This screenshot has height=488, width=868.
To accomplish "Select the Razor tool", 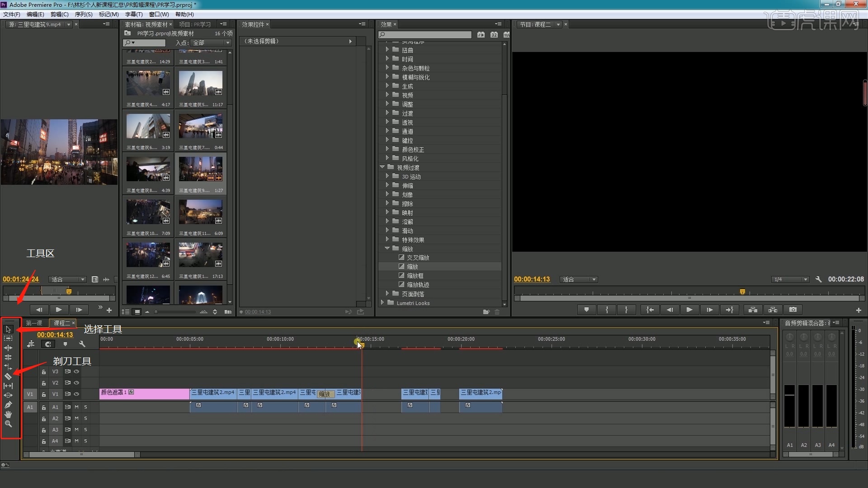I will tap(8, 376).
